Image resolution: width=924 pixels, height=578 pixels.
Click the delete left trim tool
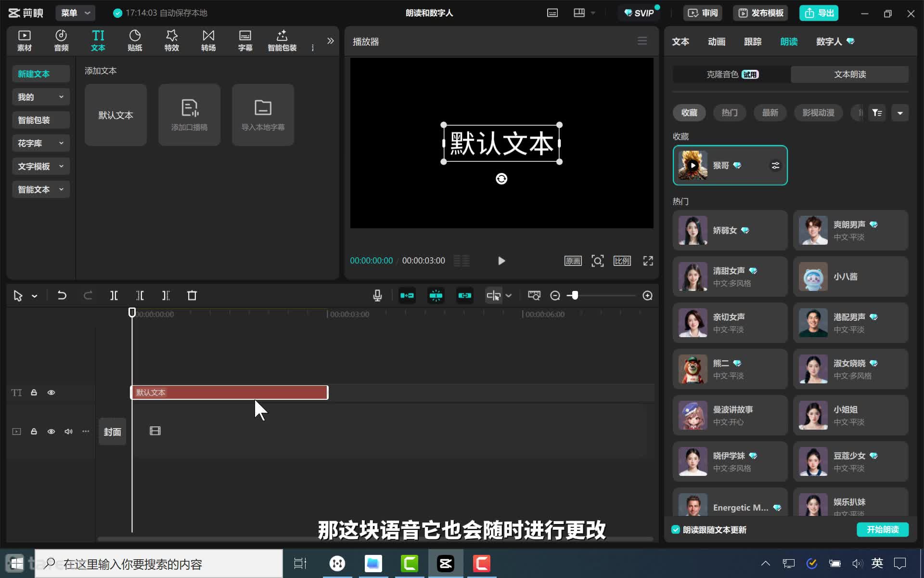tap(140, 295)
